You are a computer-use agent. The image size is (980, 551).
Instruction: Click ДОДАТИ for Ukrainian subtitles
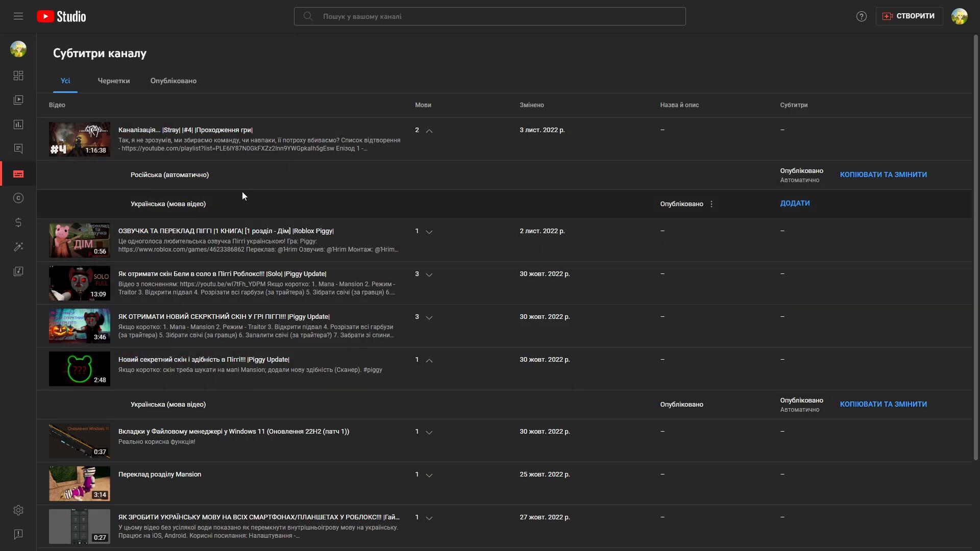click(795, 203)
